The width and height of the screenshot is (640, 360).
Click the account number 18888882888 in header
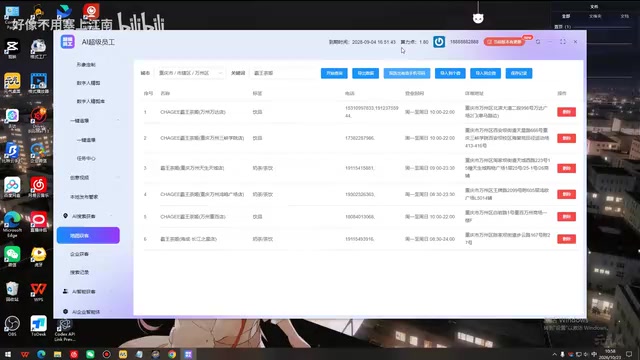pos(464,42)
